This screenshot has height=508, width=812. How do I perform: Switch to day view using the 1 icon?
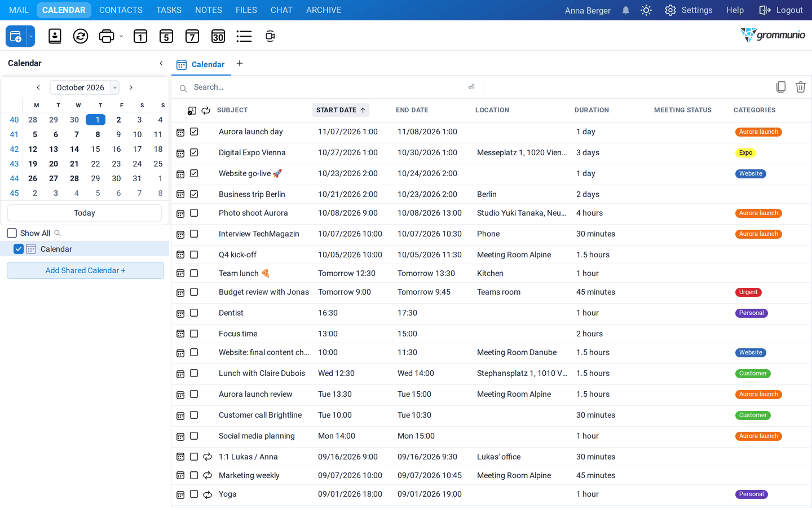point(140,36)
